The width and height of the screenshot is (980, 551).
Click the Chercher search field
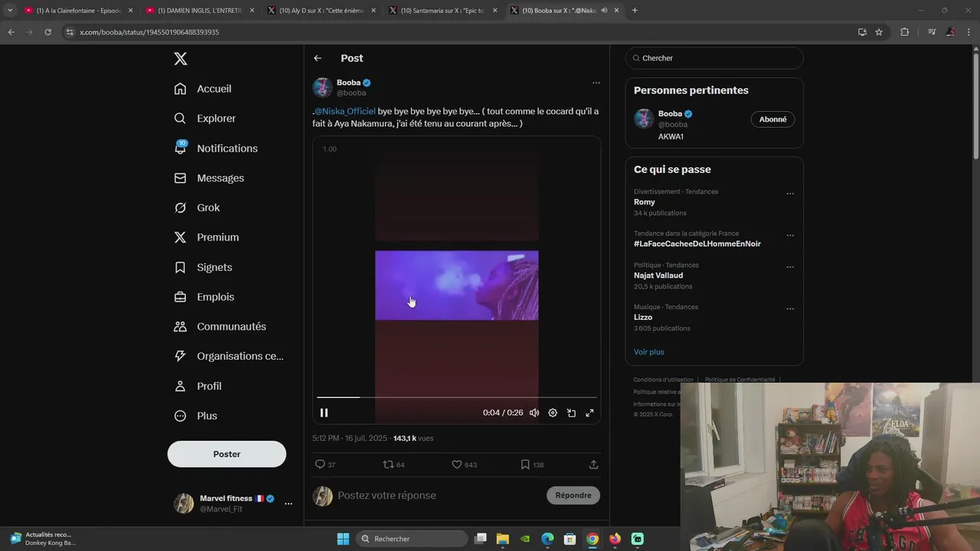(x=714, y=58)
